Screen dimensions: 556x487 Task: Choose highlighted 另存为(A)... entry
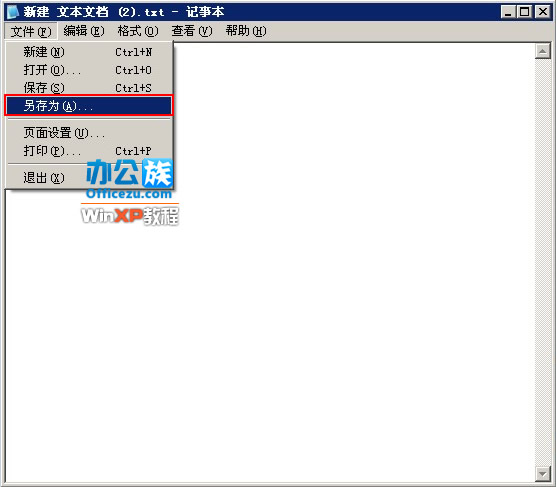89,105
